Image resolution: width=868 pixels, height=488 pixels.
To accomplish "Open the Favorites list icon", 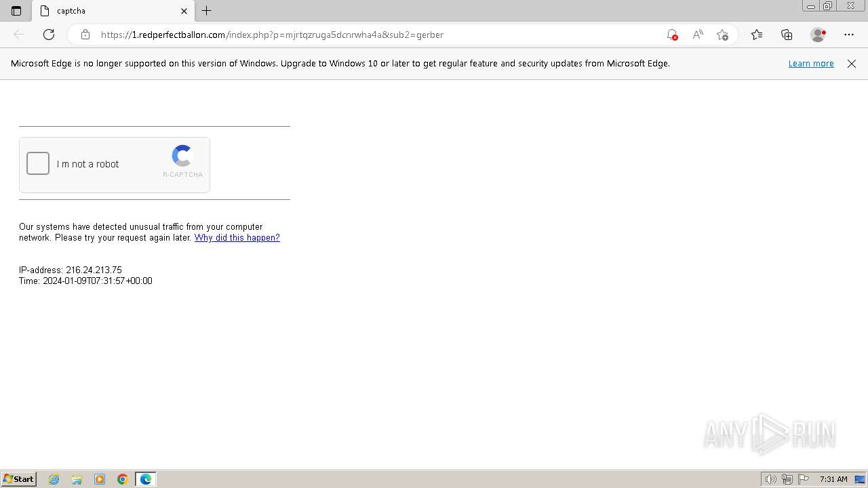I will tap(757, 35).
